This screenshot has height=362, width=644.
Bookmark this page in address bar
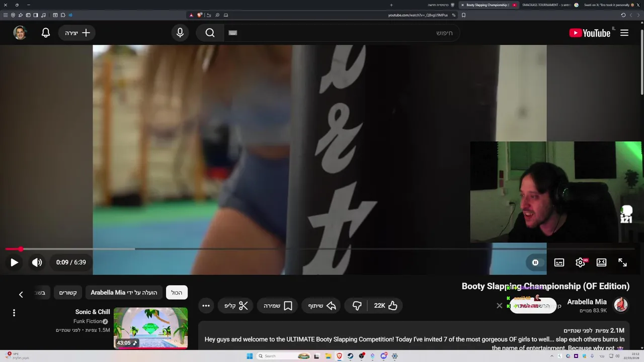(x=463, y=15)
